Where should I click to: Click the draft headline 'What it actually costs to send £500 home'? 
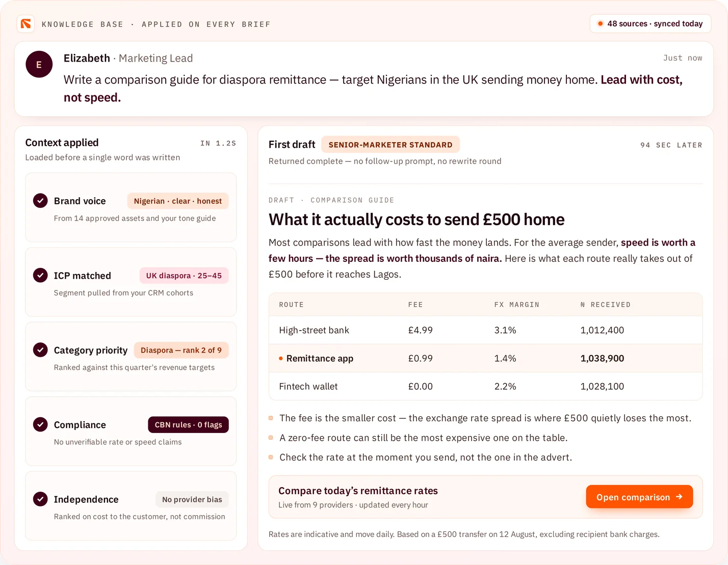pyautogui.click(x=417, y=220)
